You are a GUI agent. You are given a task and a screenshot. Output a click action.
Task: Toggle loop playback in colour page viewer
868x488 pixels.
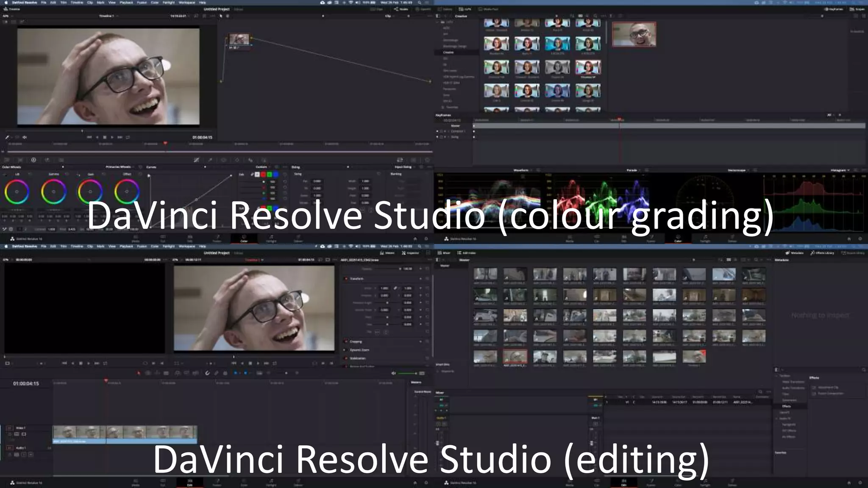click(x=128, y=137)
